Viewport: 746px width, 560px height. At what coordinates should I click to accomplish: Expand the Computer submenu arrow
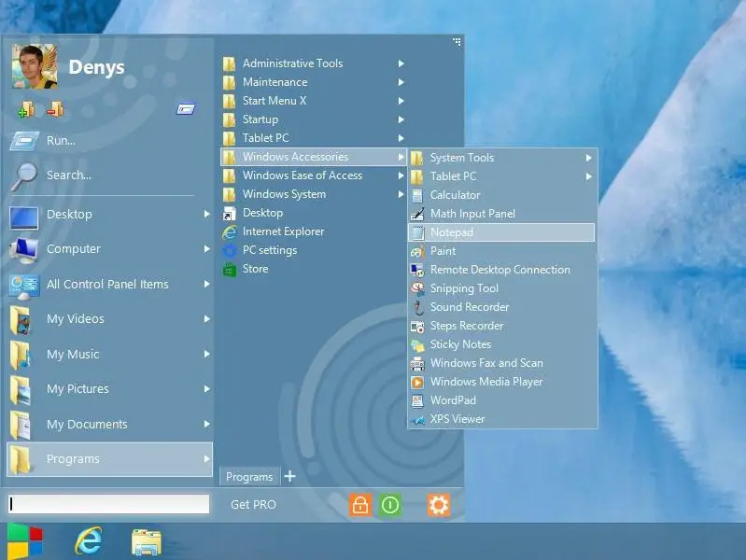tap(206, 249)
